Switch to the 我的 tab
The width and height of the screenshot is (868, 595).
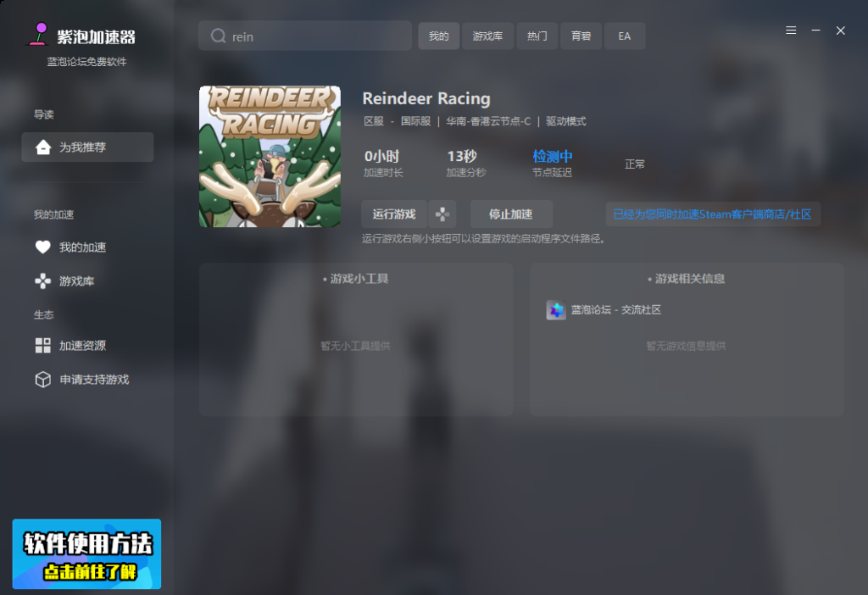[x=438, y=36]
